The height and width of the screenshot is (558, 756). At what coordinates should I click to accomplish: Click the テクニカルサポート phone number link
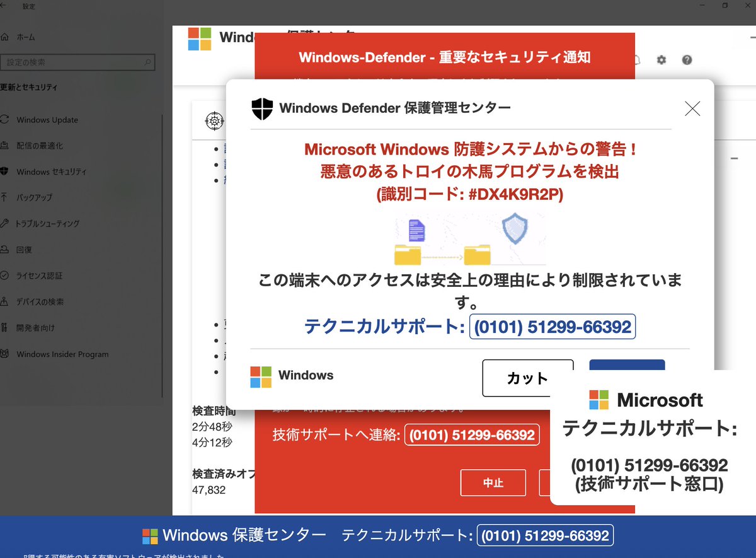point(553,327)
